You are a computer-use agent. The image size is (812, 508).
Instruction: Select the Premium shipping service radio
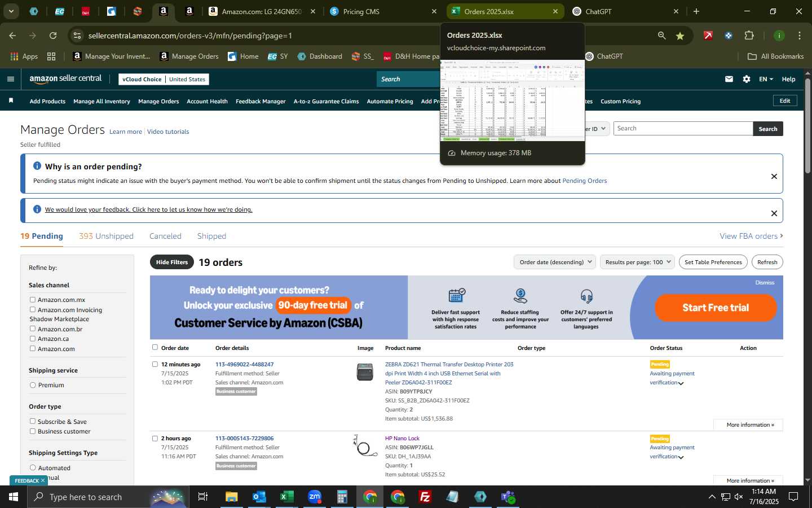coord(33,385)
